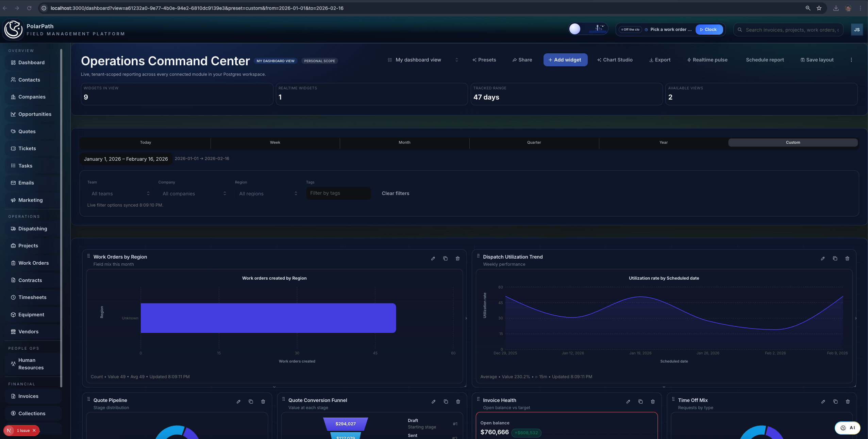The height and width of the screenshot is (439, 868).
Task: Duplicate the Dispatch Utilization Trend widget
Action: coord(835,259)
